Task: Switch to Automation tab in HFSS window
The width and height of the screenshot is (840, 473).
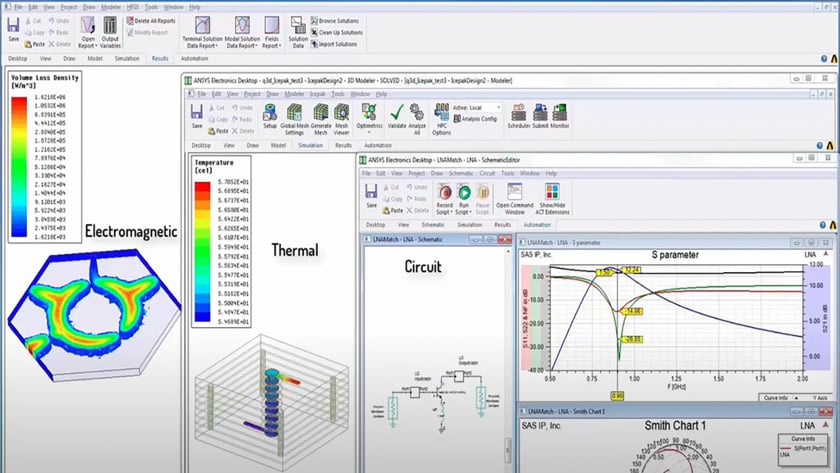Action: (x=194, y=58)
